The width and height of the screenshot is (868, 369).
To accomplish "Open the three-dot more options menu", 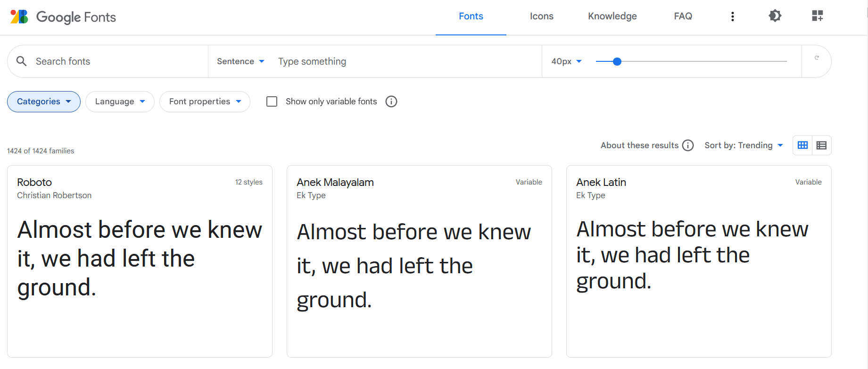I will pyautogui.click(x=732, y=17).
